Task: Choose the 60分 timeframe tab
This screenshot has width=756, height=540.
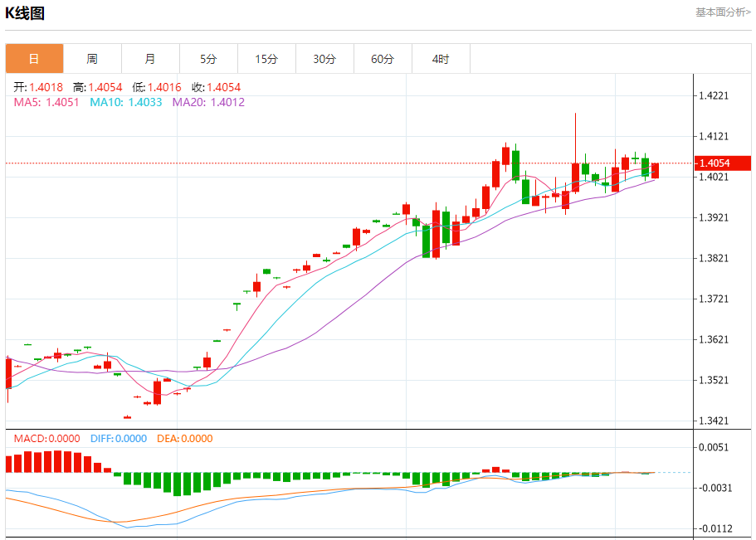Action: 383,59
